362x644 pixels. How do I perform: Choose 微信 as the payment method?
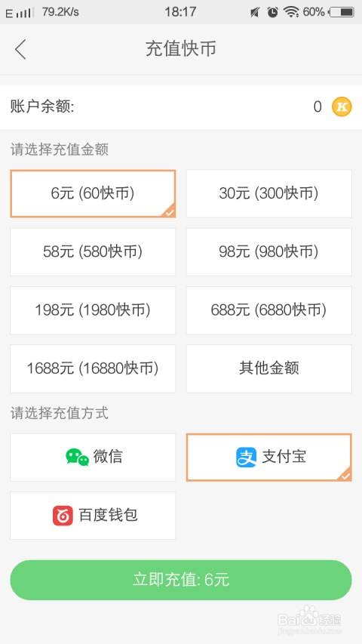(x=93, y=457)
